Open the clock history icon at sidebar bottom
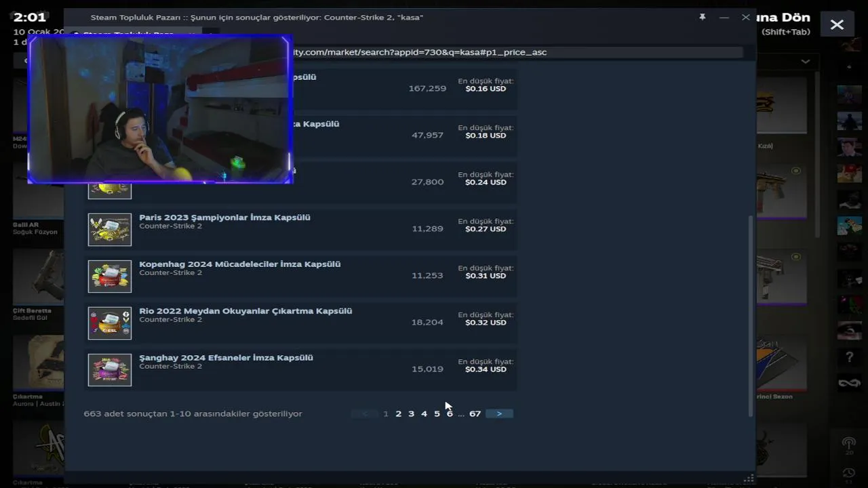This screenshot has height=488, width=868. click(849, 473)
